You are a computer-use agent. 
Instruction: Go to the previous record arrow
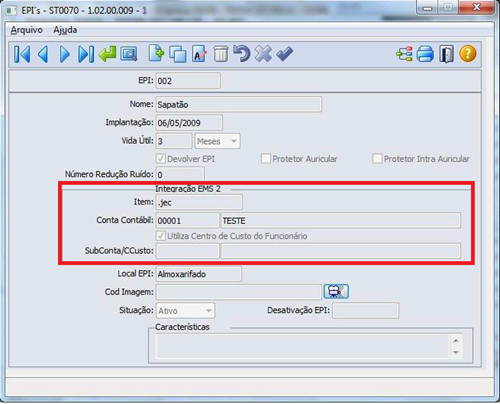point(43,54)
